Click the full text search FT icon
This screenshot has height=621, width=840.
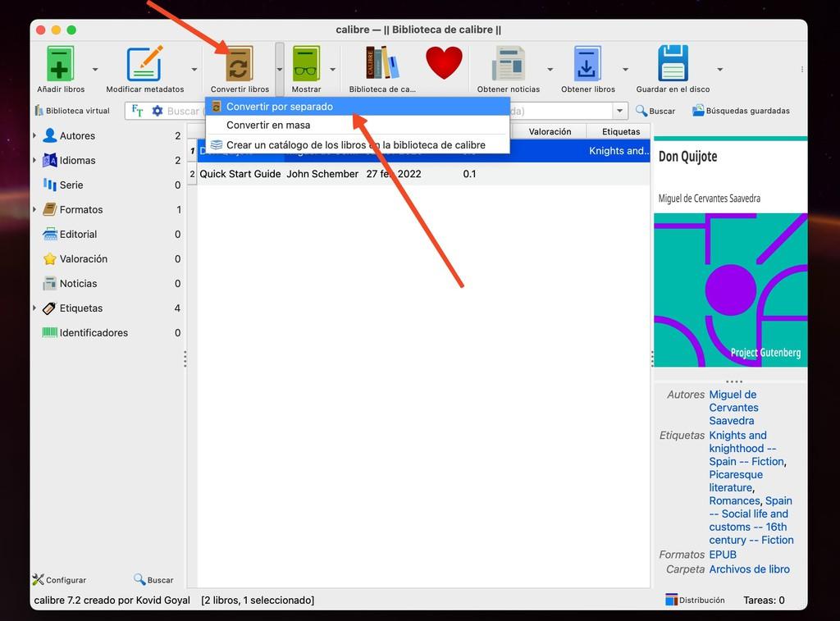pyautogui.click(x=137, y=111)
